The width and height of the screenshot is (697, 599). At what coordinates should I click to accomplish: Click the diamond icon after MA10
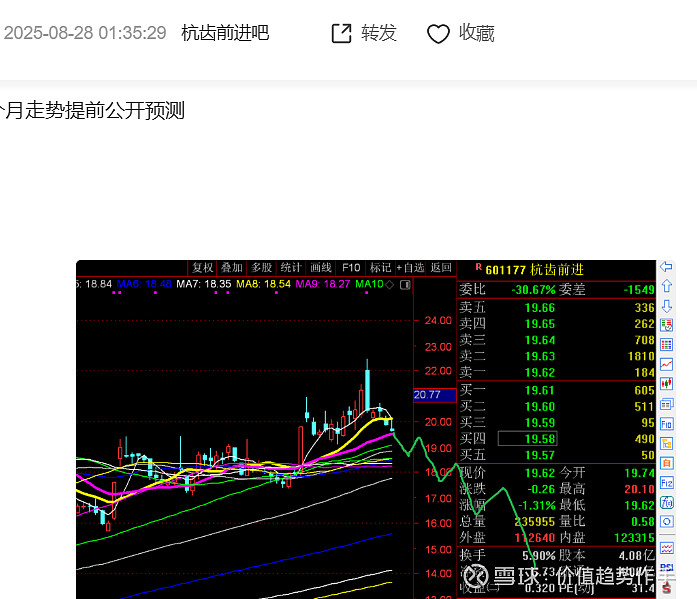coord(389,285)
